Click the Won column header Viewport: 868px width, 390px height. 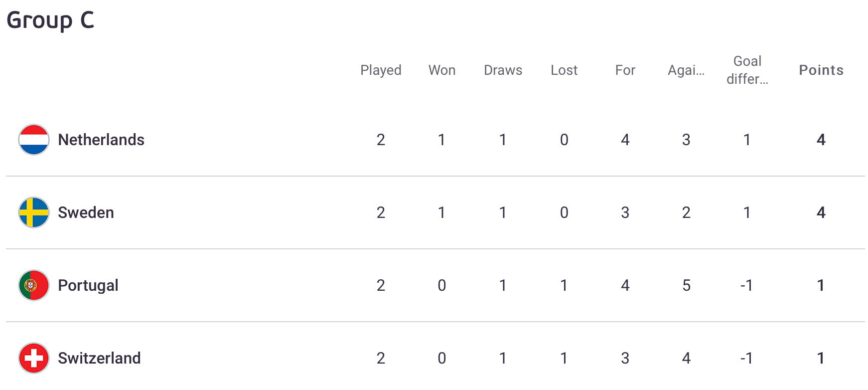(x=442, y=70)
